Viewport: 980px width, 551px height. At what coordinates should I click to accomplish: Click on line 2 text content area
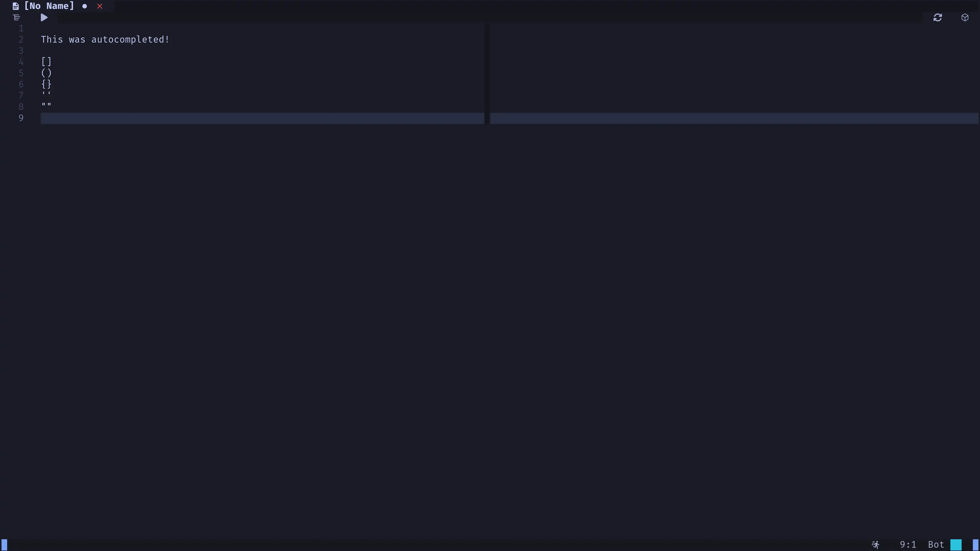104,39
